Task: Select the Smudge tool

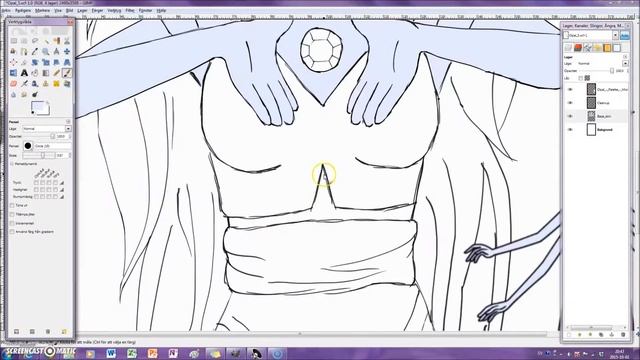Action: click(24, 94)
